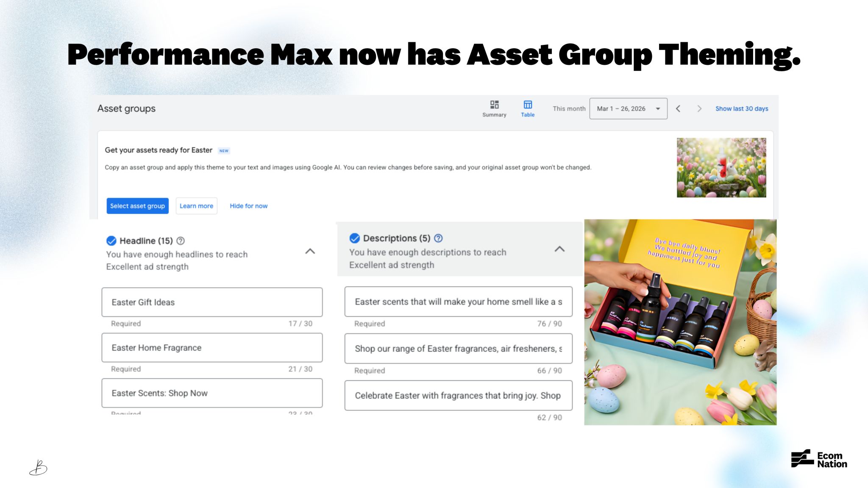868x488 pixels.
Task: Click the next date range chevron
Action: coord(699,108)
